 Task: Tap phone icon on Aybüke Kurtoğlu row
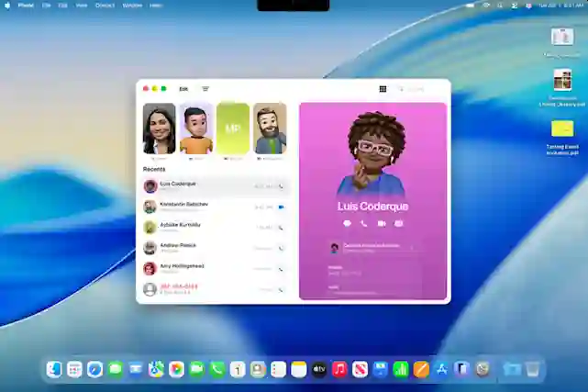click(x=281, y=228)
